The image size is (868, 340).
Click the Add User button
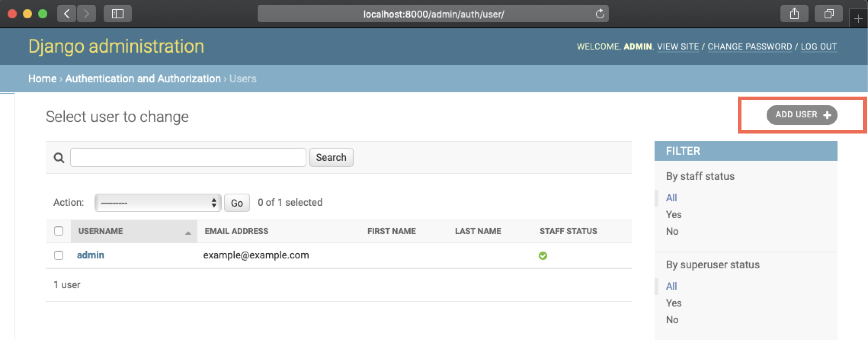point(802,115)
